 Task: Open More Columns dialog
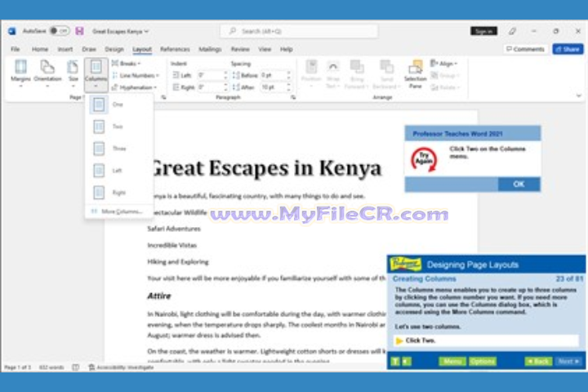coord(119,212)
